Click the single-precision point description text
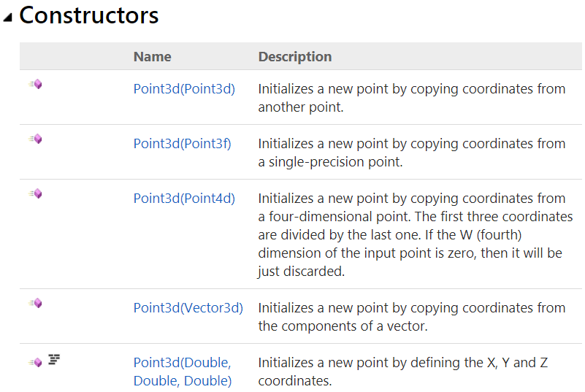This screenshot has height=392, width=585. (411, 153)
